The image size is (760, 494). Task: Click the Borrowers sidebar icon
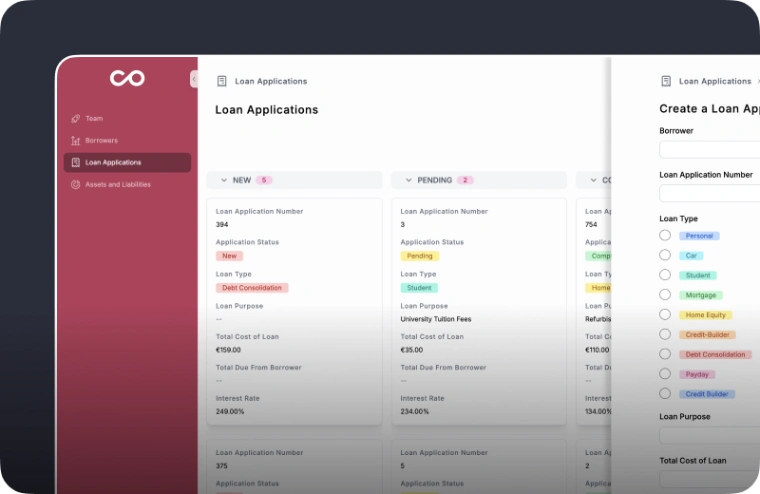(75, 141)
